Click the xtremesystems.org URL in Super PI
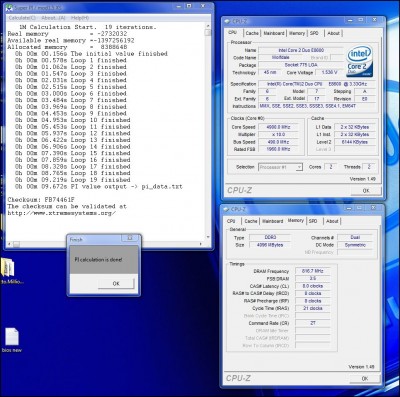Image resolution: width=400 pixels, height=397 pixels. coord(62,213)
